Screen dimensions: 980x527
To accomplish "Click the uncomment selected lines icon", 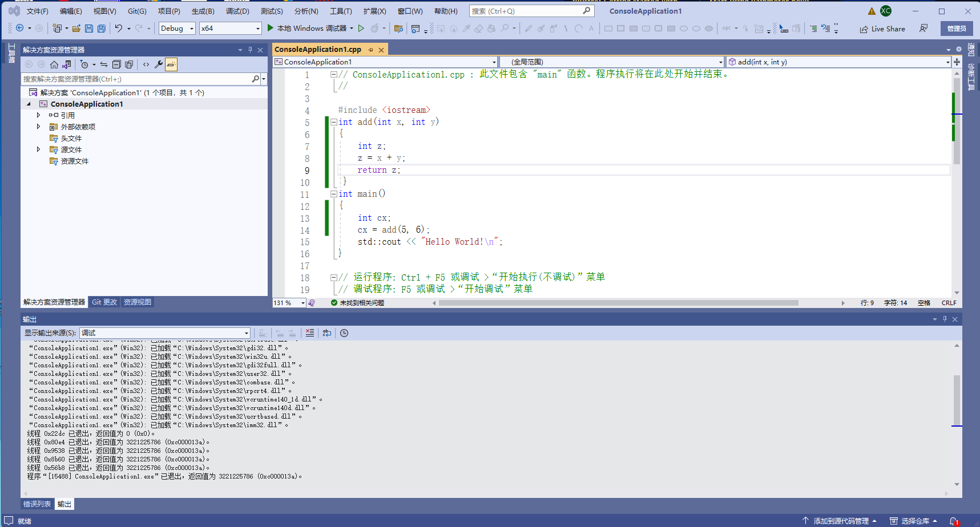I will click(x=826, y=28).
